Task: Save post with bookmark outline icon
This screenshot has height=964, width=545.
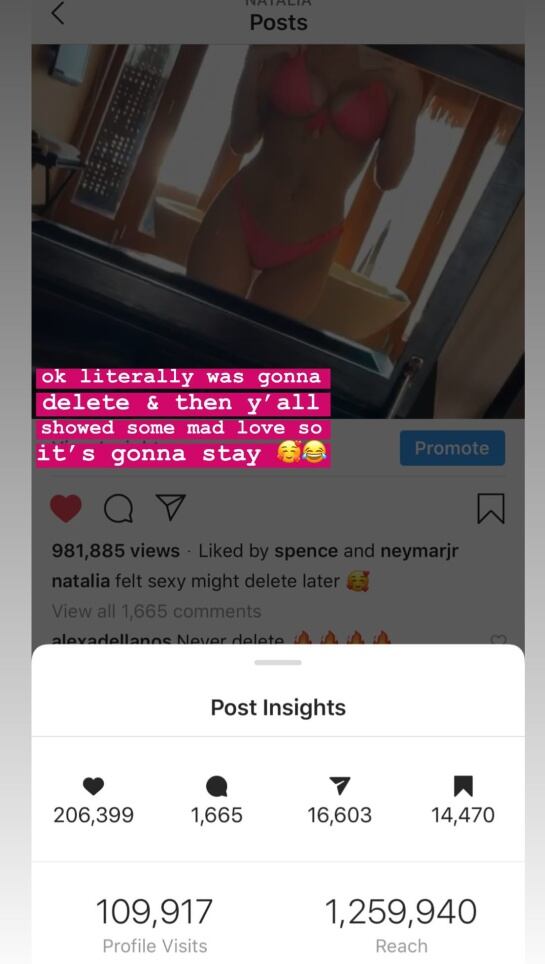Action: point(491,508)
